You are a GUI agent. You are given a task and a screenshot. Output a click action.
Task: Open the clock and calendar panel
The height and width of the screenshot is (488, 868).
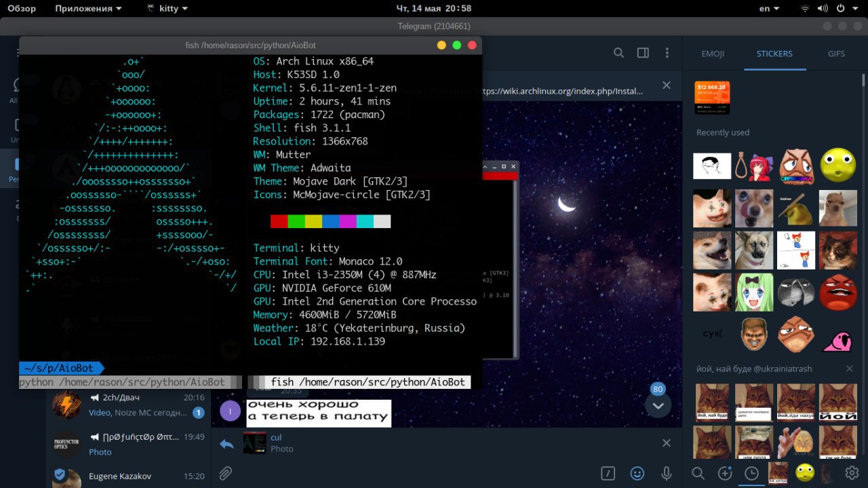(433, 8)
